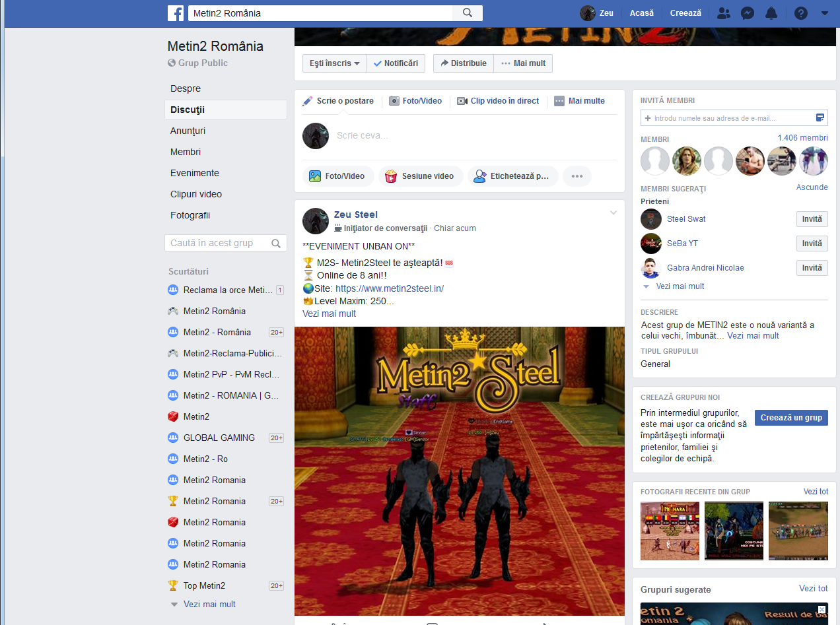The image size is (840, 625).
Task: Click the Foto/Video pill button
Action: click(x=337, y=176)
